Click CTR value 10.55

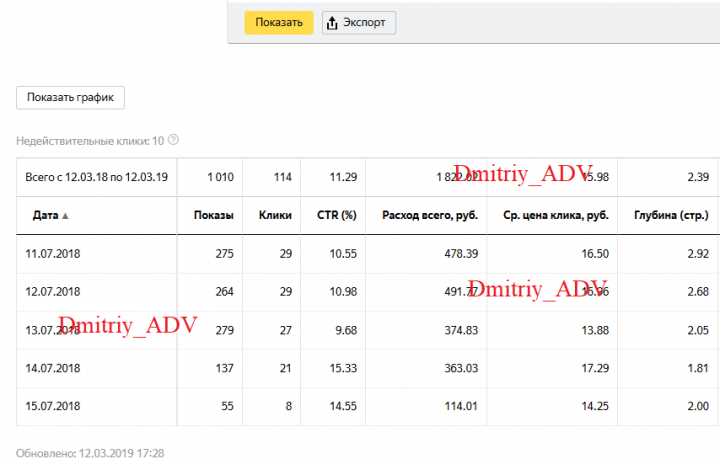click(x=343, y=254)
